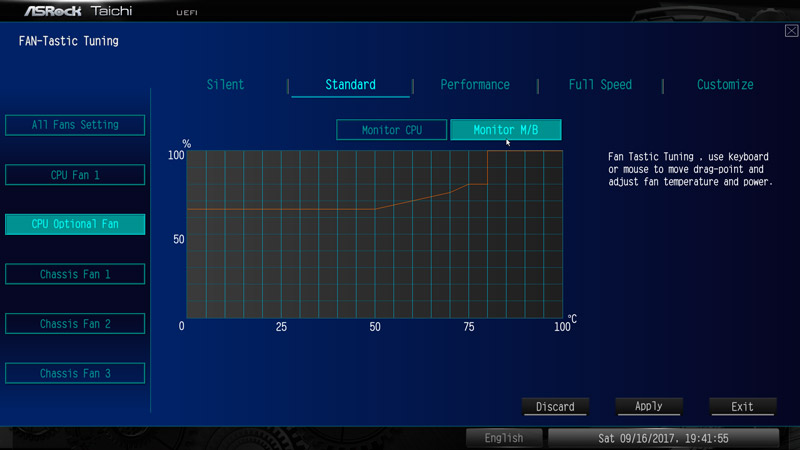Select All Fans Setting
Viewport: 800px width, 450px height.
tap(75, 125)
